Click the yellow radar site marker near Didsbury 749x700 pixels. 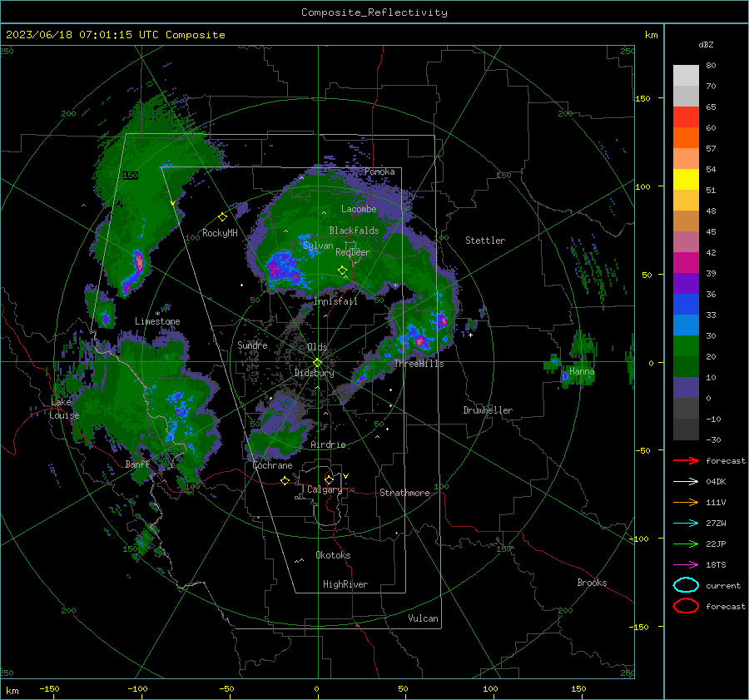coord(317,363)
